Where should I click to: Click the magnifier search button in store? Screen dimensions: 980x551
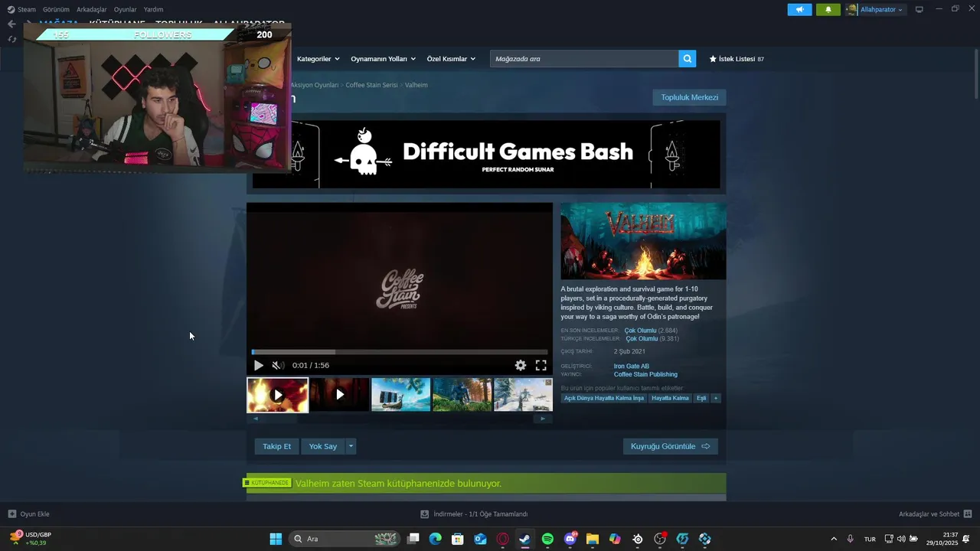click(687, 58)
